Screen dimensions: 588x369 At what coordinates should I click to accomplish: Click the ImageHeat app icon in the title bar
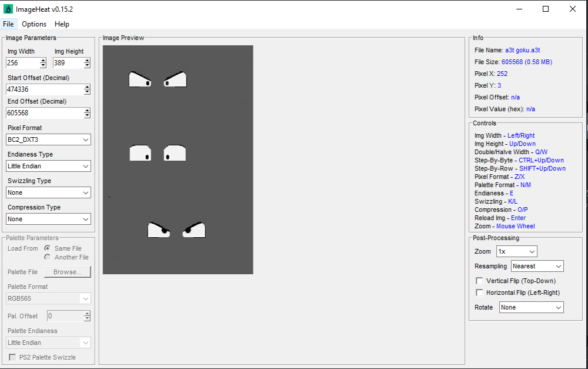pyautogui.click(x=8, y=8)
